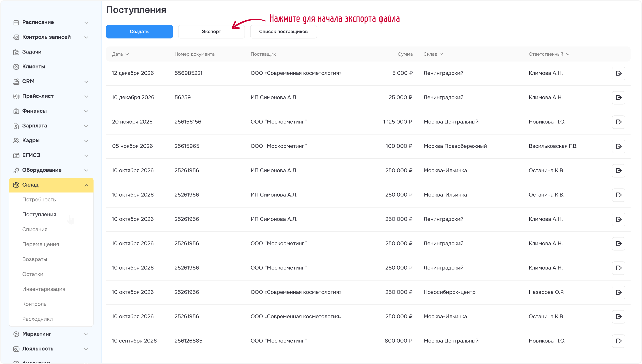Click the Финансы sidebar icon
This screenshot has width=642, height=364.
coord(16,111)
